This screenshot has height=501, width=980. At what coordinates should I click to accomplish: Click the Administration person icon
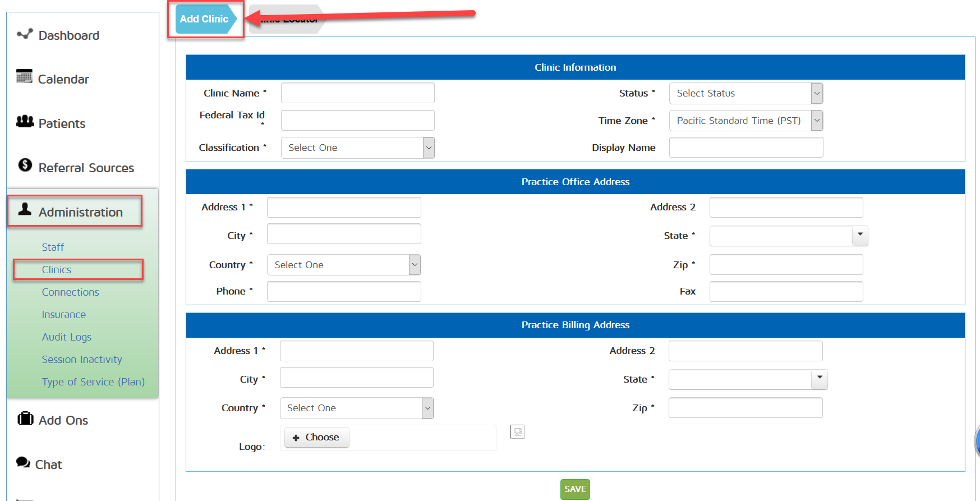[x=25, y=210]
